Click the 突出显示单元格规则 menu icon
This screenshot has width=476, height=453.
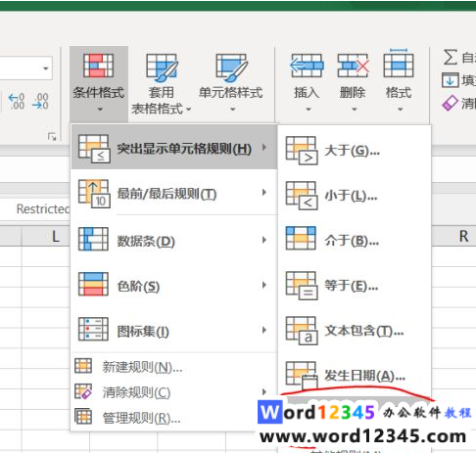[x=94, y=149]
